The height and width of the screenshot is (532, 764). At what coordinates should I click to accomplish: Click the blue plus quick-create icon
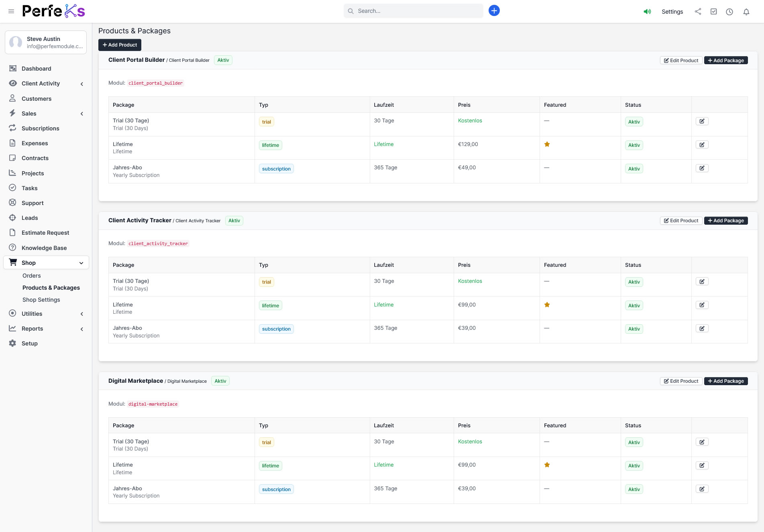[x=494, y=11]
